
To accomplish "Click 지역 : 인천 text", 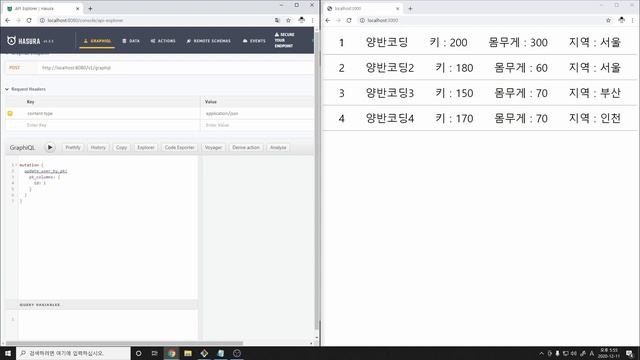I will [595, 118].
